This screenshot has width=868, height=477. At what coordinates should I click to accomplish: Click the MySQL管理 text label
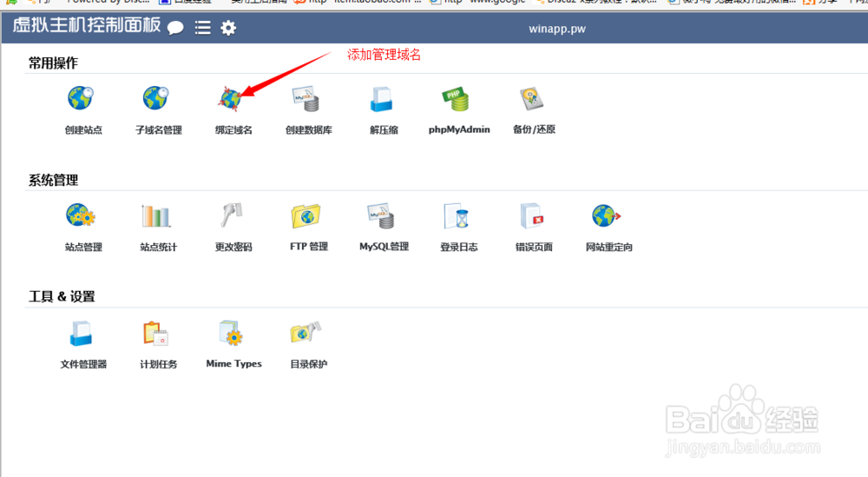(x=385, y=247)
